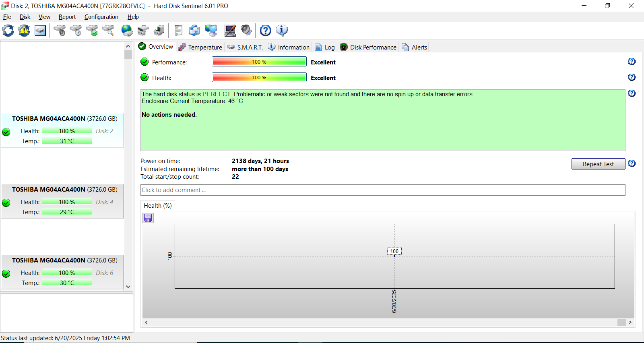
Task: Click Disk 4 temperature bar showing 29 °C
Action: pos(67,212)
